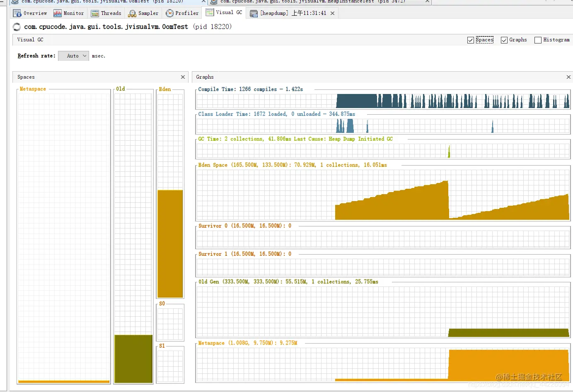Click the loading spinner icon beside OomTest title

(17, 27)
